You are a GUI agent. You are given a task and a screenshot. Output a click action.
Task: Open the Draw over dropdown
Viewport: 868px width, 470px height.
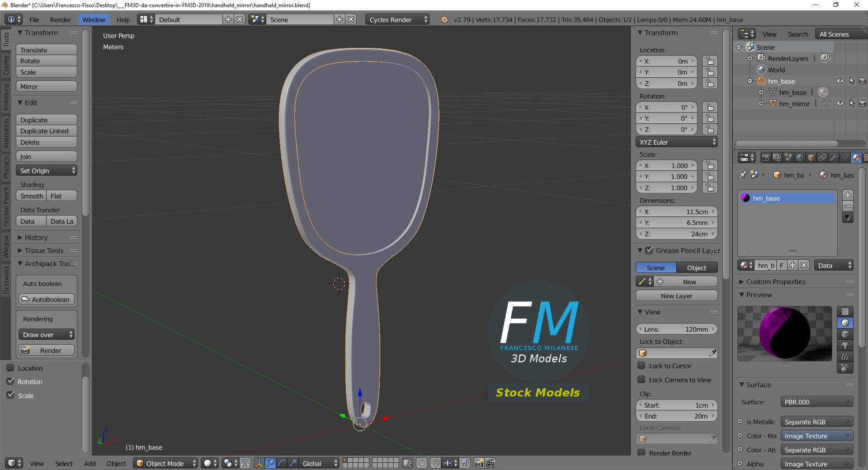46,334
